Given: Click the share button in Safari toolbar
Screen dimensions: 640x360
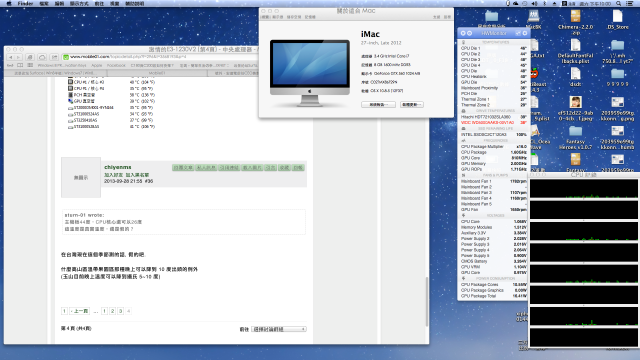Looking at the screenshot, I should [x=54, y=57].
